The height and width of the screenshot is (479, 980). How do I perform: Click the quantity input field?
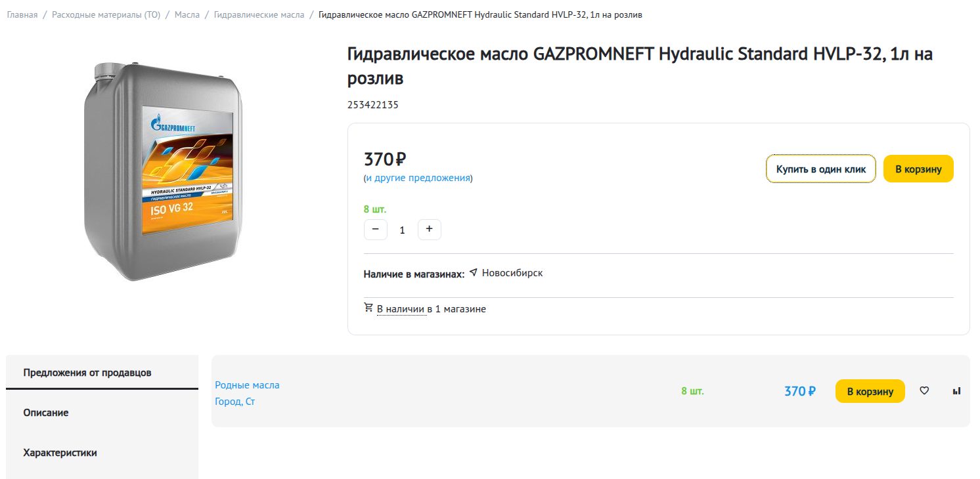click(x=403, y=230)
